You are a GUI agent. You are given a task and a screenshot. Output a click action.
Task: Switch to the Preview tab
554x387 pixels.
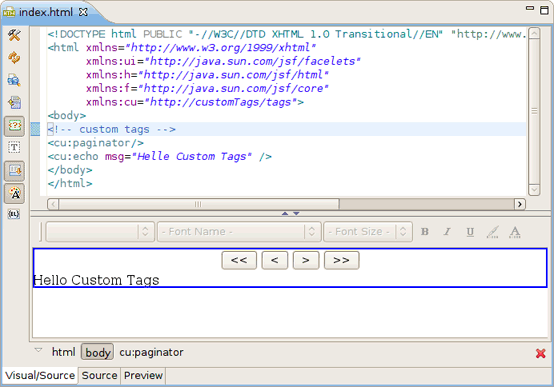tap(143, 375)
